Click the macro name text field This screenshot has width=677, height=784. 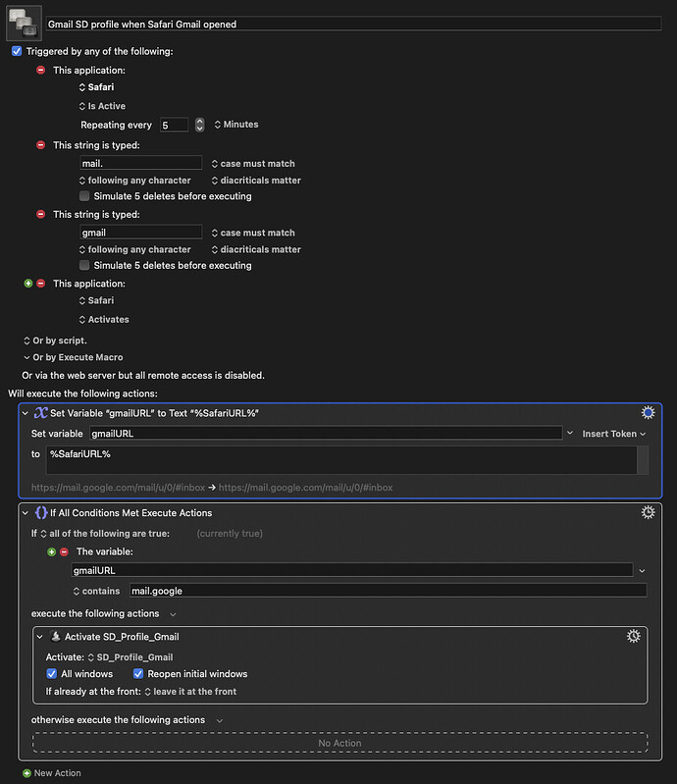pyautogui.click(x=353, y=23)
